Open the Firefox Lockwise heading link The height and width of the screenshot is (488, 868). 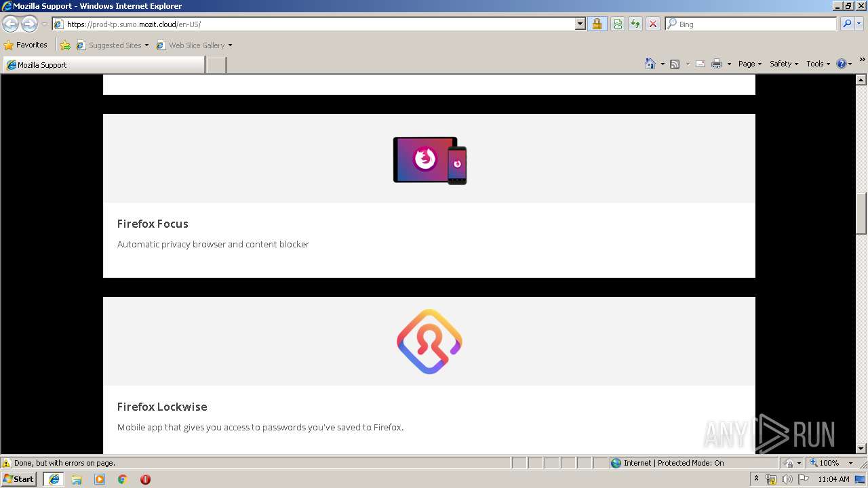162,407
